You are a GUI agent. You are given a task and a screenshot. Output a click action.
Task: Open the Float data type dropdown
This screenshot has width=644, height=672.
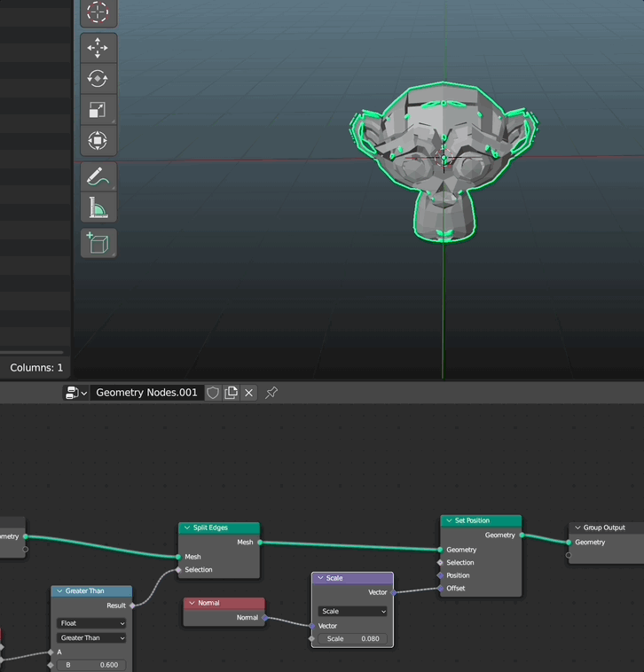tap(91, 623)
